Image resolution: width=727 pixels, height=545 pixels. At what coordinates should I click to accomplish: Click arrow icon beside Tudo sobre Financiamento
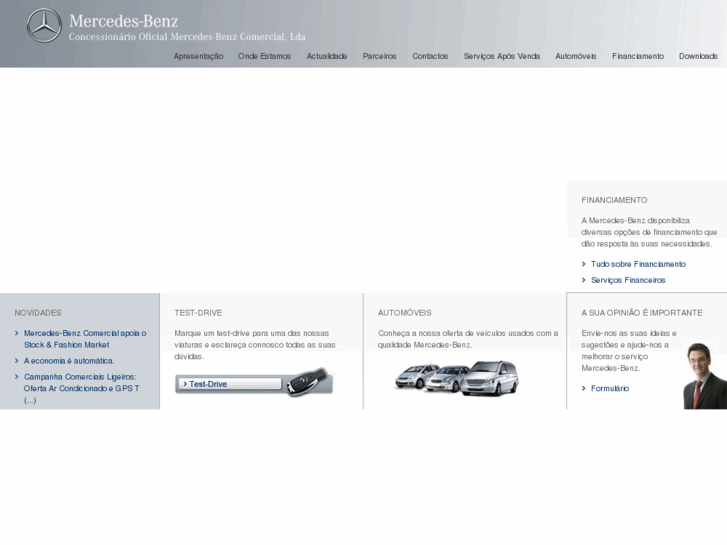[584, 264]
